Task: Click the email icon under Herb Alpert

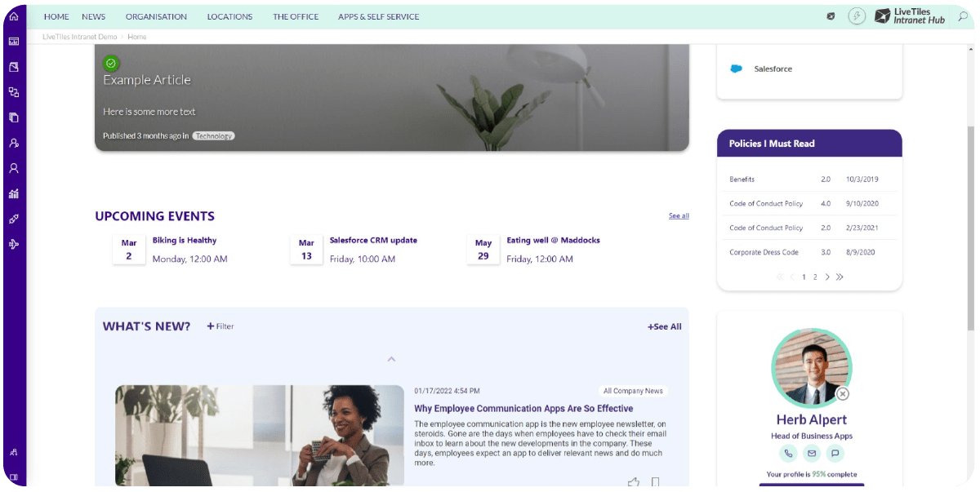Action: [812, 454]
